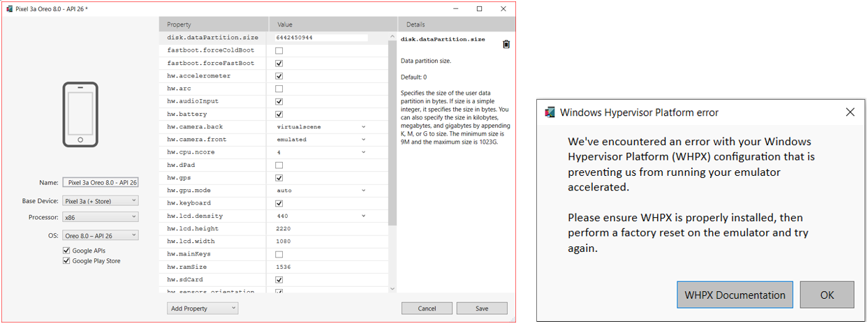Click the property list vertical scrollbar
Image resolution: width=868 pixels, height=326 pixels.
tap(392, 133)
